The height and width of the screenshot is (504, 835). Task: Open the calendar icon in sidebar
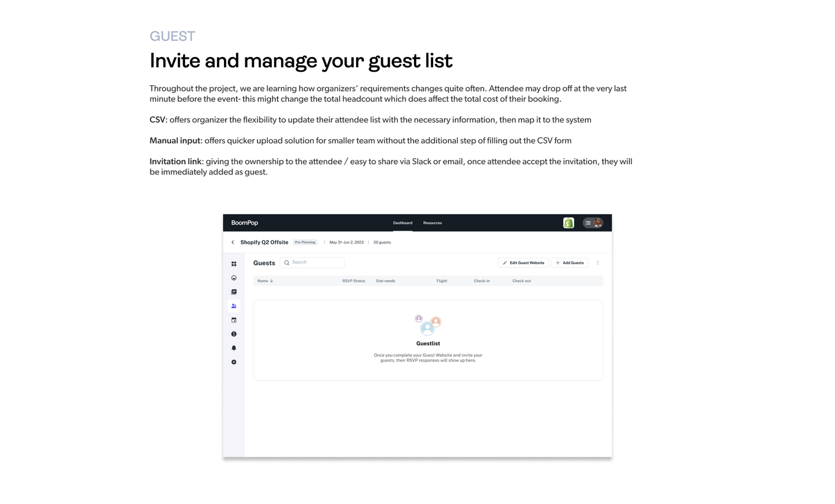234,320
